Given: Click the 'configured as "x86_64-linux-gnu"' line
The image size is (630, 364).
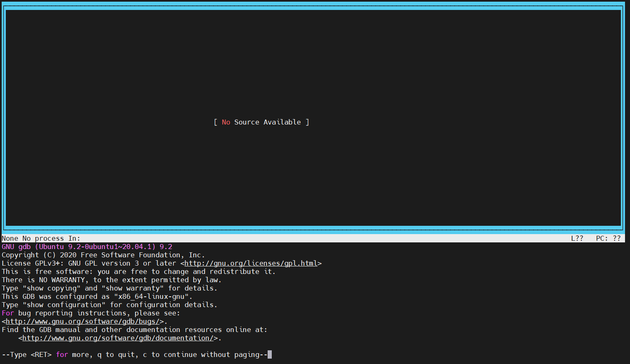Looking at the screenshot, I should click(x=97, y=296).
